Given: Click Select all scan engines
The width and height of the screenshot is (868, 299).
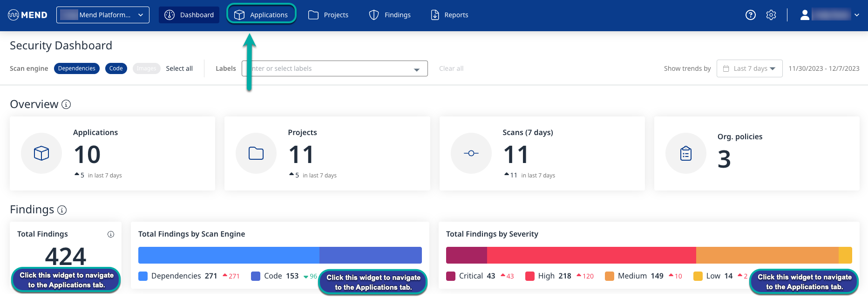Looking at the screenshot, I should 179,68.
